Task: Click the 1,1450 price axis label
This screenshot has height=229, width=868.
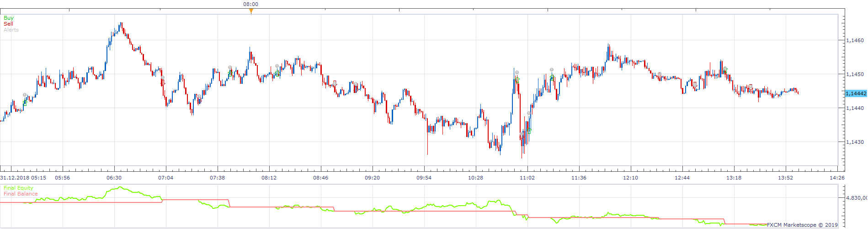Action: (x=855, y=74)
